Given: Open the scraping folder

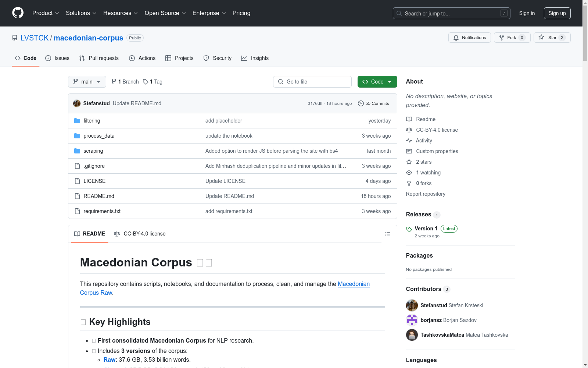Looking at the screenshot, I should click(93, 151).
